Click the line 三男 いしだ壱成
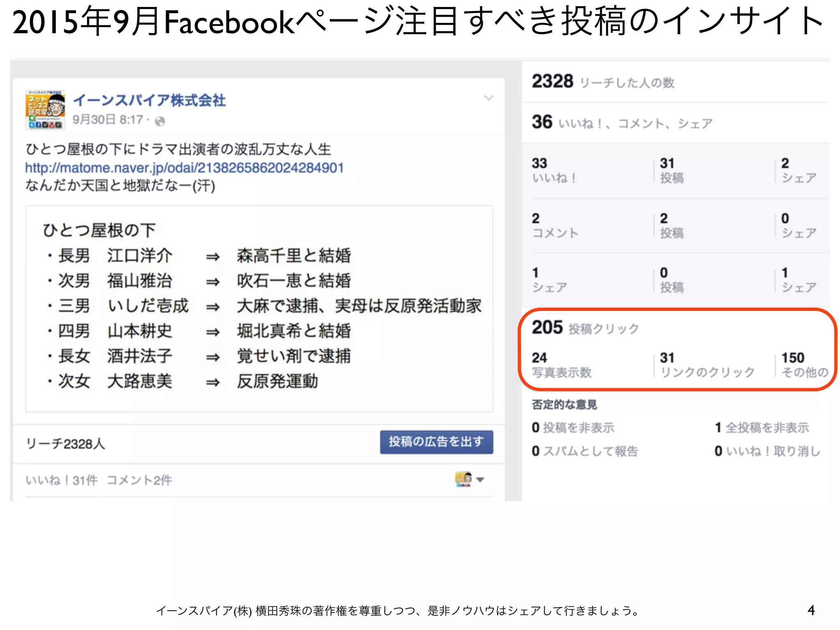Image resolution: width=840 pixels, height=630 pixels. [265, 306]
